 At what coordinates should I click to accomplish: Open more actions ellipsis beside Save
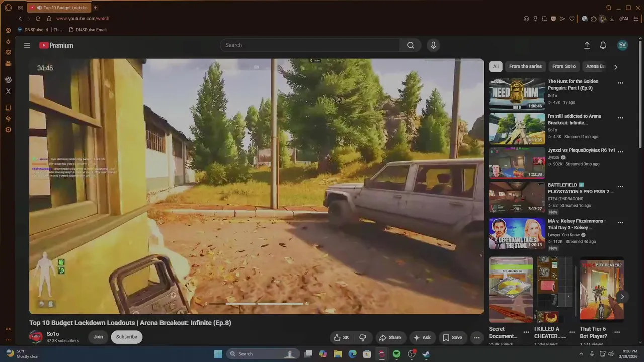(x=476, y=337)
